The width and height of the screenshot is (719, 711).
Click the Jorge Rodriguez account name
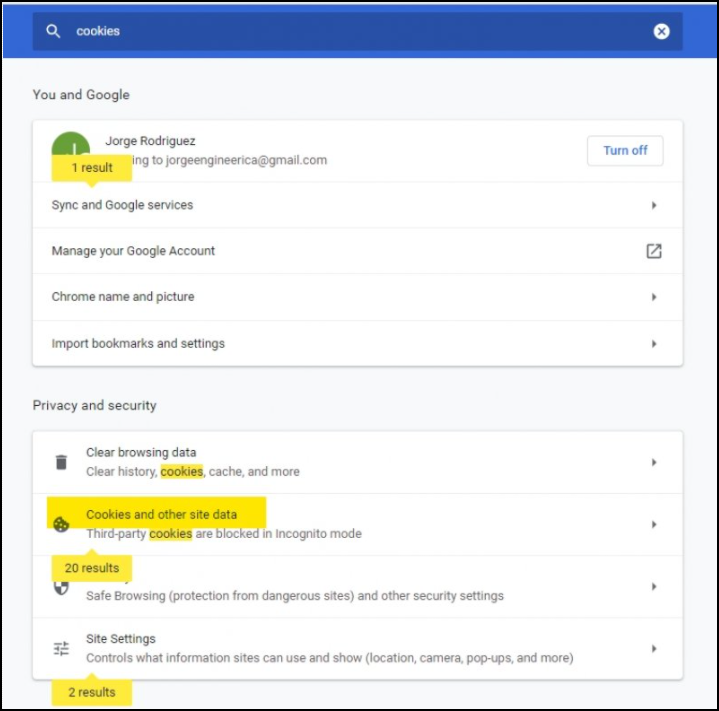pyautogui.click(x=150, y=141)
